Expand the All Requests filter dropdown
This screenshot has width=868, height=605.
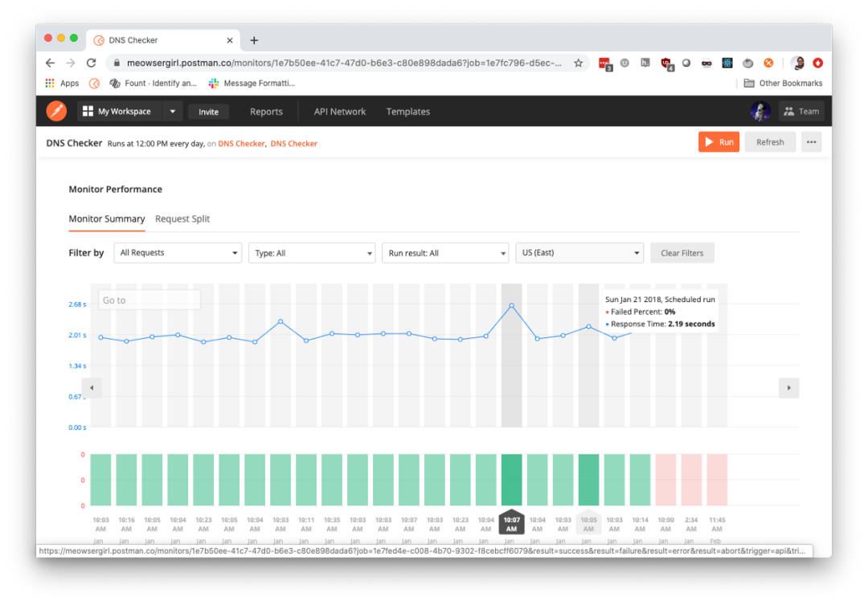click(x=178, y=253)
